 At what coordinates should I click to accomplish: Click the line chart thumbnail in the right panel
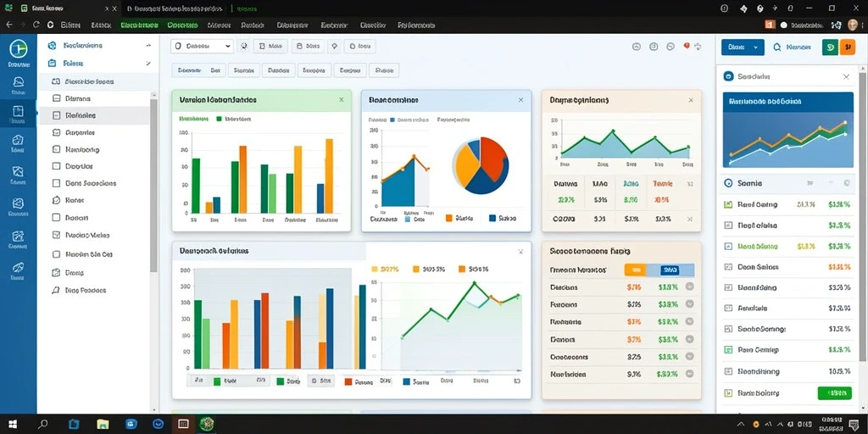(787, 130)
